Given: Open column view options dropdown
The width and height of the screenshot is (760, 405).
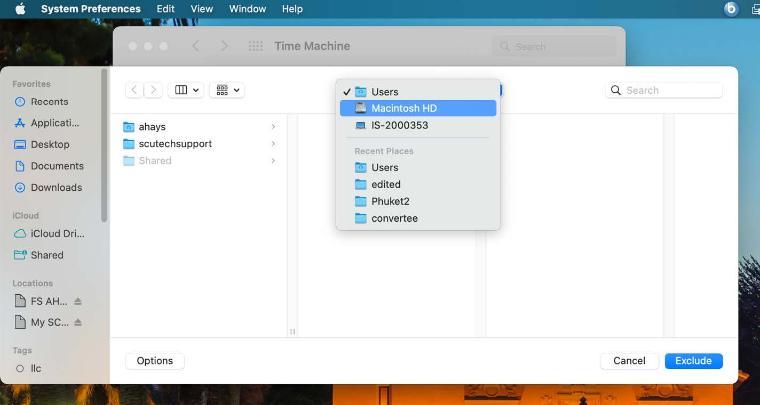Looking at the screenshot, I should 186,90.
